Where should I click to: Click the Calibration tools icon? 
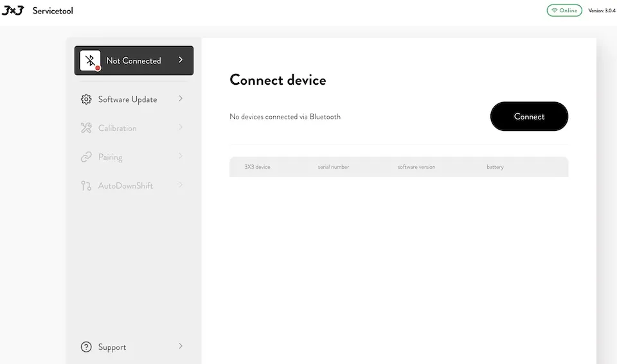click(x=86, y=128)
